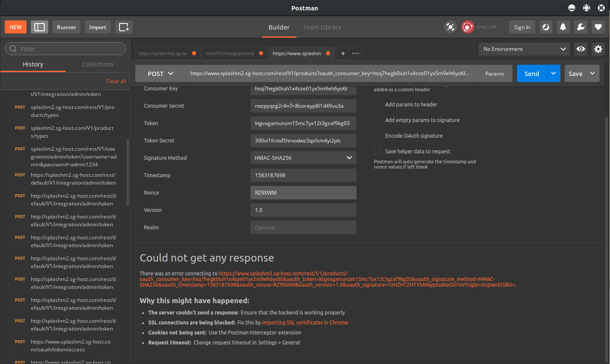Viewport: 610px width, 364px height.
Task: Toggle Encode OAuth signature checkbox
Action: (x=377, y=136)
